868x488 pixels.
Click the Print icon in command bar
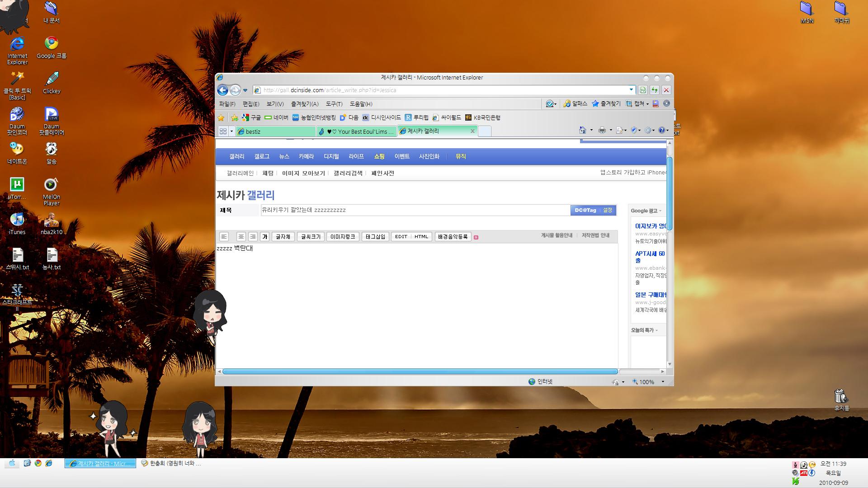coord(602,131)
